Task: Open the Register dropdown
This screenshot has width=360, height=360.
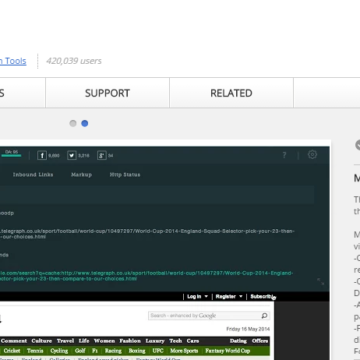Action: [x=229, y=296]
